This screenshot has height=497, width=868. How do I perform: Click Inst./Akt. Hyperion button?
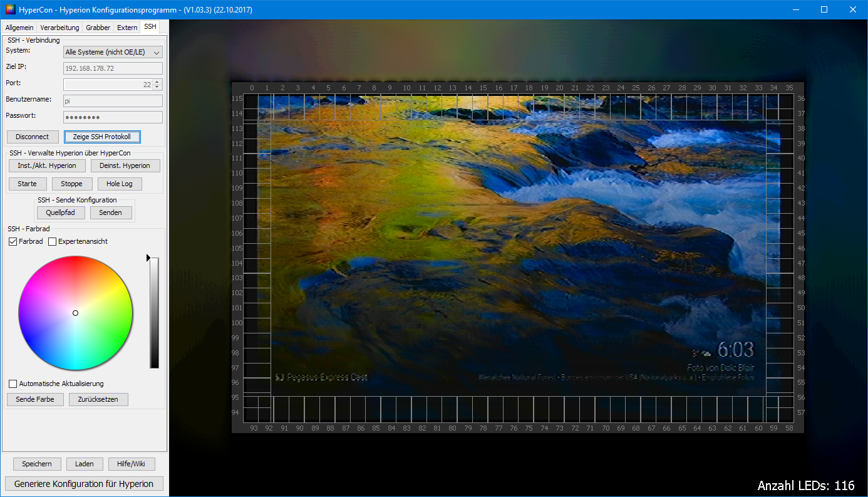click(x=47, y=165)
